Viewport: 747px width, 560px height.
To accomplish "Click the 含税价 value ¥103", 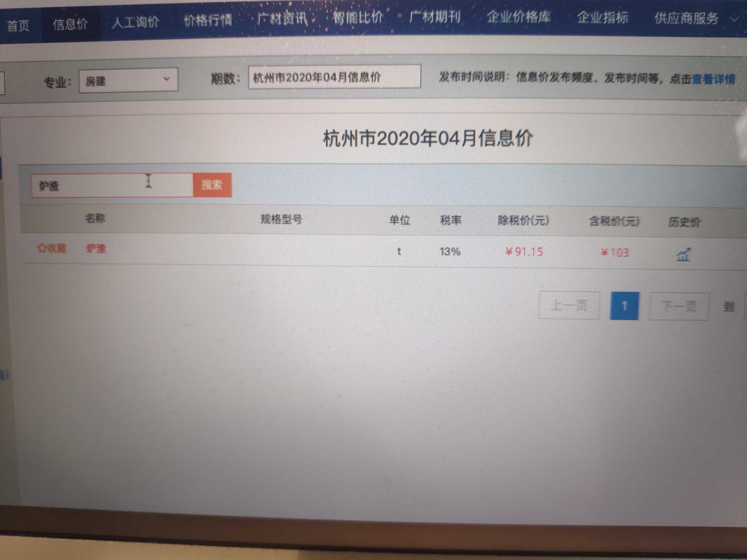I will 615,253.
